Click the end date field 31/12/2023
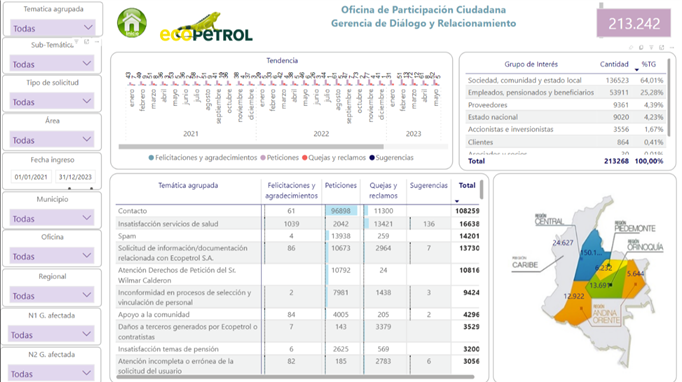682x382 pixels. pyautogui.click(x=75, y=177)
